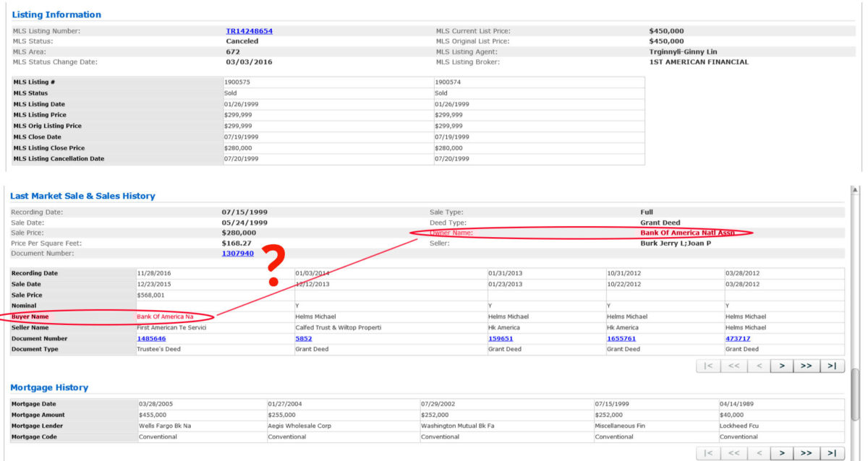The height and width of the screenshot is (461, 868).
Task: Jump to first page of Mortgage History
Action: click(x=708, y=453)
